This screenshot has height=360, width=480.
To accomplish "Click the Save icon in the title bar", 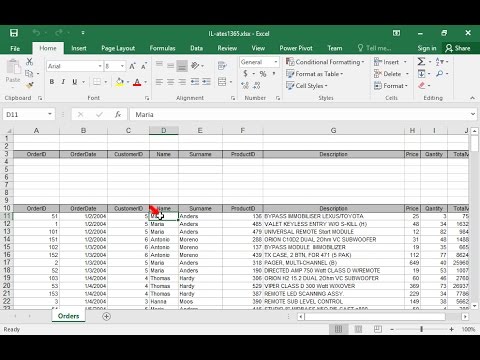I will (x=14, y=33).
